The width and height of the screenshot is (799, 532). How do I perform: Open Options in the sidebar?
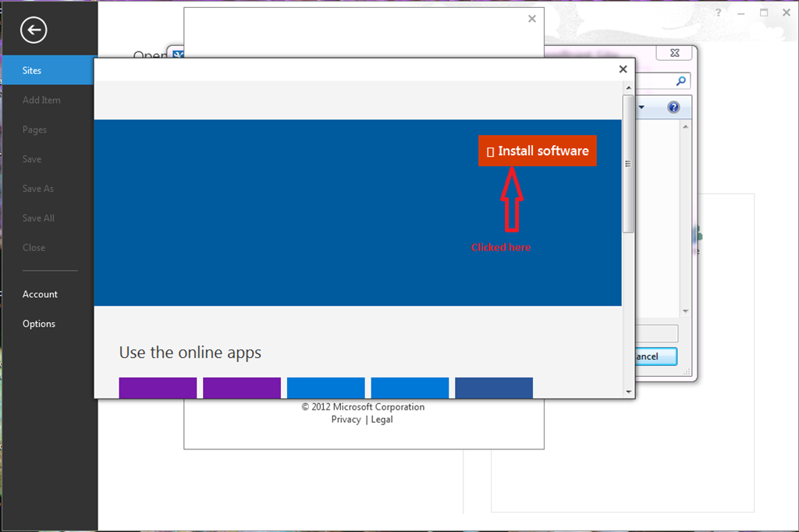point(39,324)
